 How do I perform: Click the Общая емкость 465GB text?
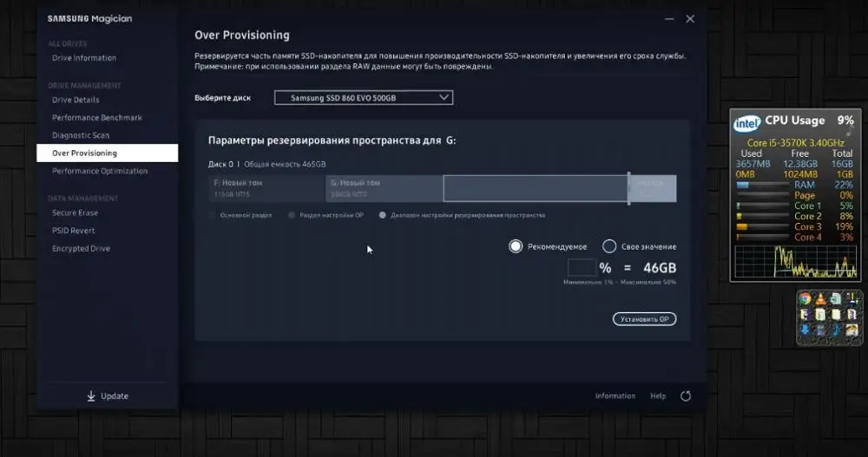click(285, 164)
